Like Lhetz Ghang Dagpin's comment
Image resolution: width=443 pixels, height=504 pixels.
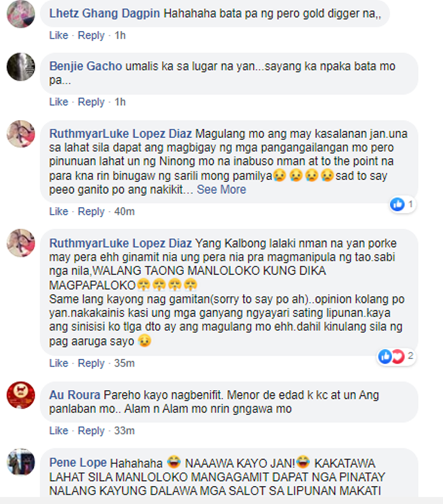[58, 35]
